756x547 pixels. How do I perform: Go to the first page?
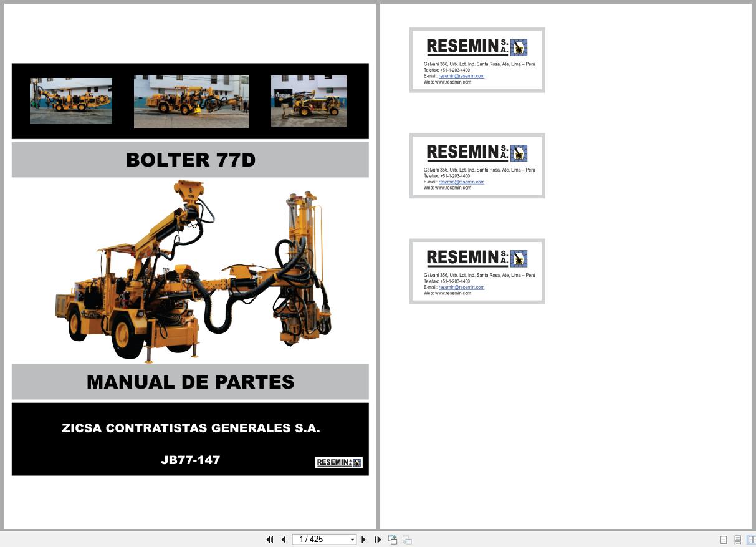[270, 540]
